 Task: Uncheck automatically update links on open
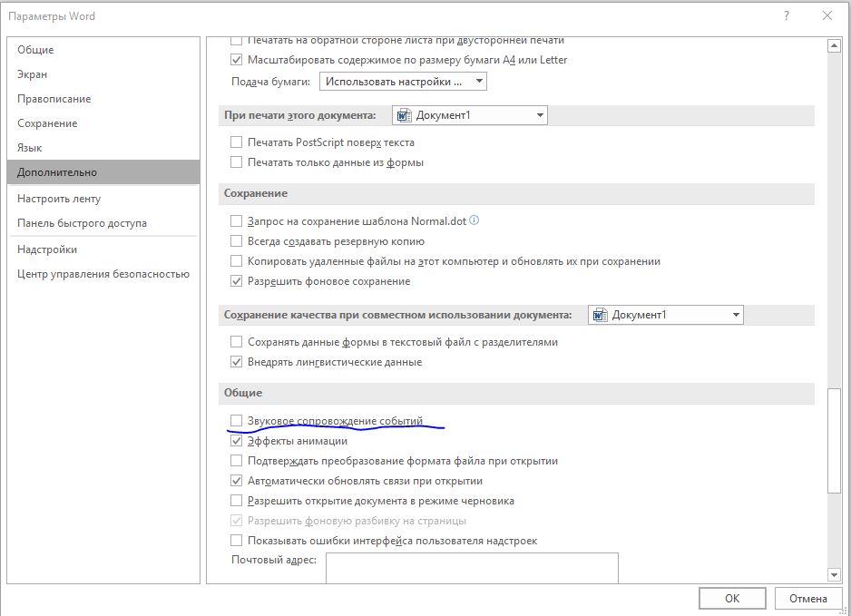click(236, 481)
